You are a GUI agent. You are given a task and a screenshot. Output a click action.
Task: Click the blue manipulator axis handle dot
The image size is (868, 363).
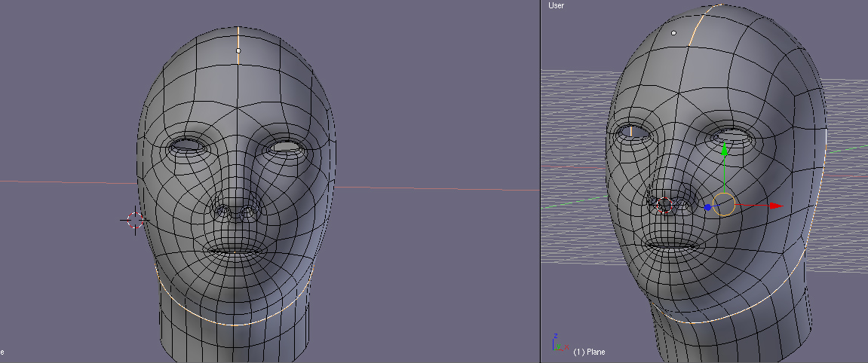[x=708, y=207]
